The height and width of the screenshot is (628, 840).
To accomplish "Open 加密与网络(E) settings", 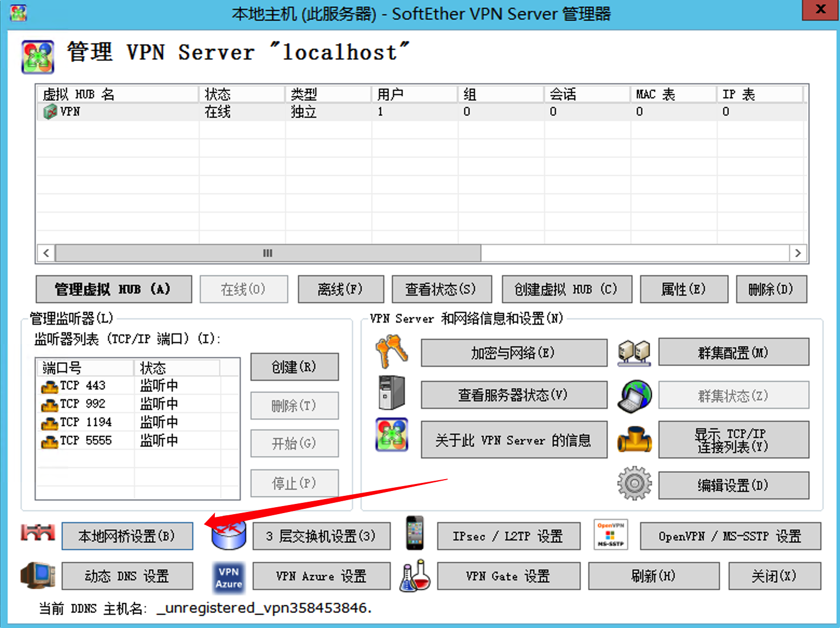I will 514,353.
